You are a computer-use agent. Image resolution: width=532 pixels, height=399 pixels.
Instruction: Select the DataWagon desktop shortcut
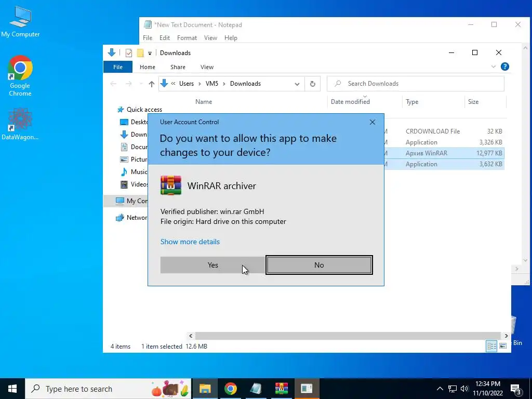click(x=20, y=124)
